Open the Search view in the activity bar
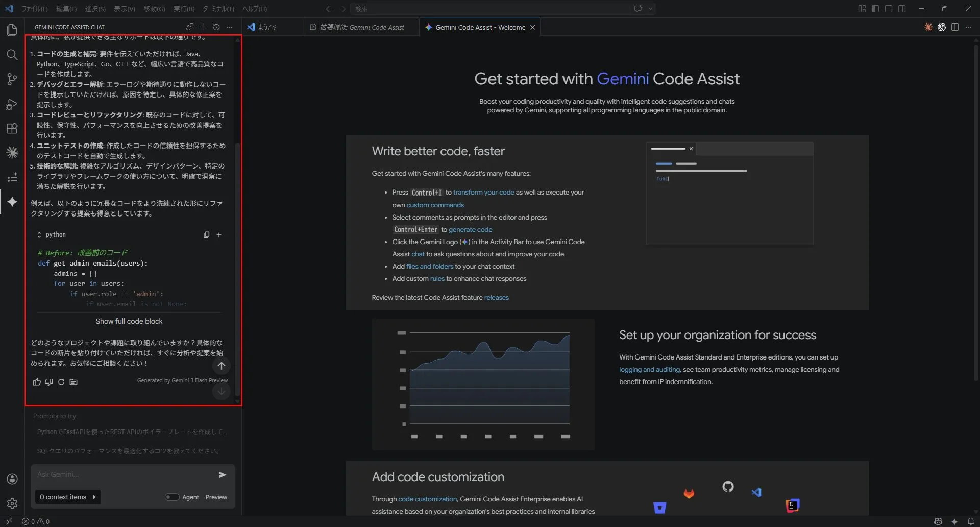980x527 pixels. [12, 55]
